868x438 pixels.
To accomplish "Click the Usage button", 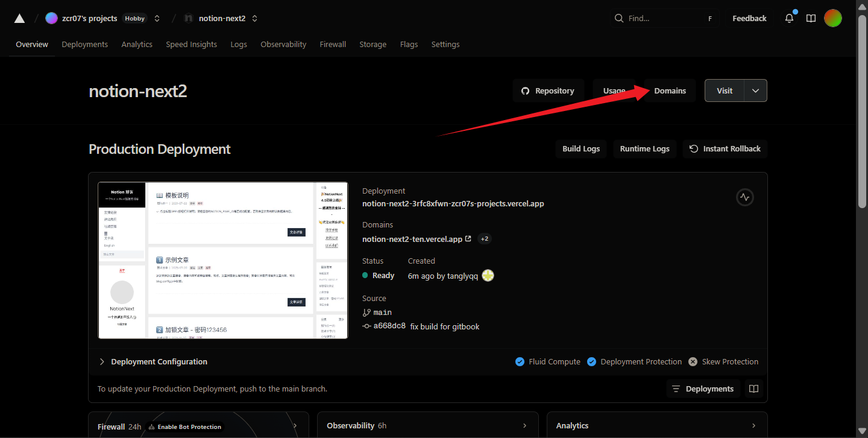I will [614, 90].
